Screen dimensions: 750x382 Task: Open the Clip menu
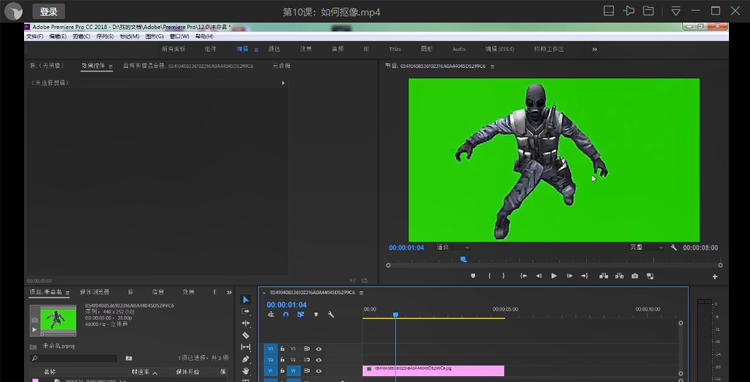tap(82, 36)
